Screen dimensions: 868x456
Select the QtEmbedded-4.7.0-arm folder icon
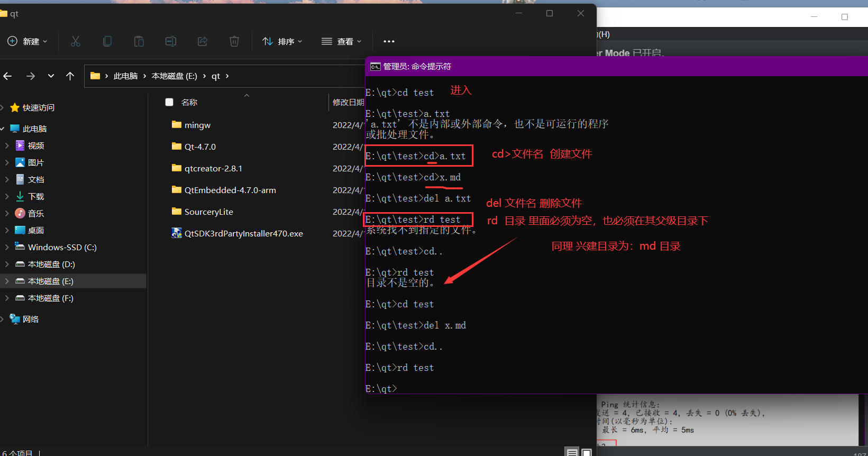pos(177,190)
